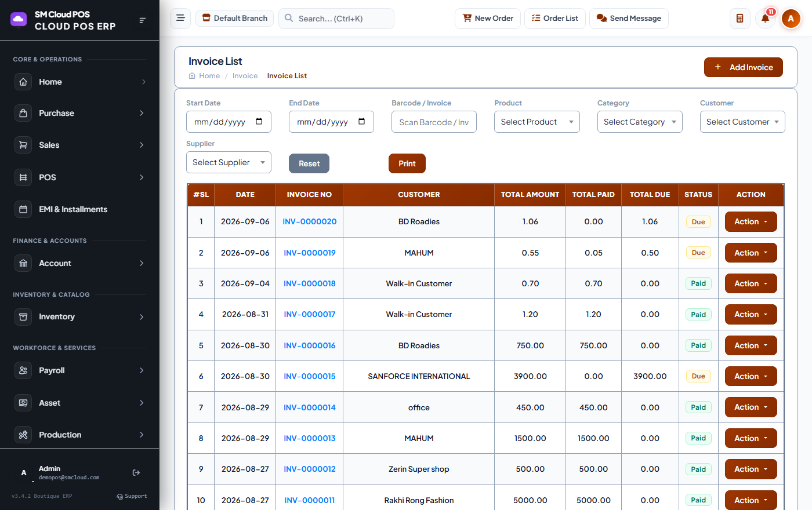Click the logout icon beside Admin
Viewport: 812px width, 510px height.
click(136, 473)
